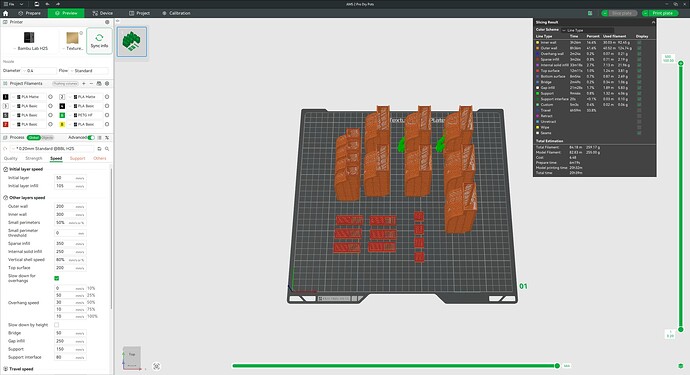Reset process preset changes icon
Viewport: 690px width, 375px height.
[5, 149]
